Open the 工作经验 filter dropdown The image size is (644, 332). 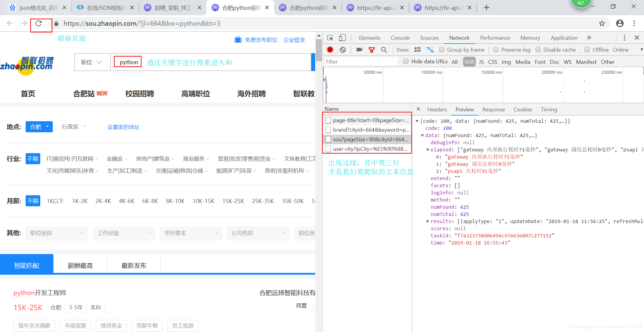(x=124, y=233)
